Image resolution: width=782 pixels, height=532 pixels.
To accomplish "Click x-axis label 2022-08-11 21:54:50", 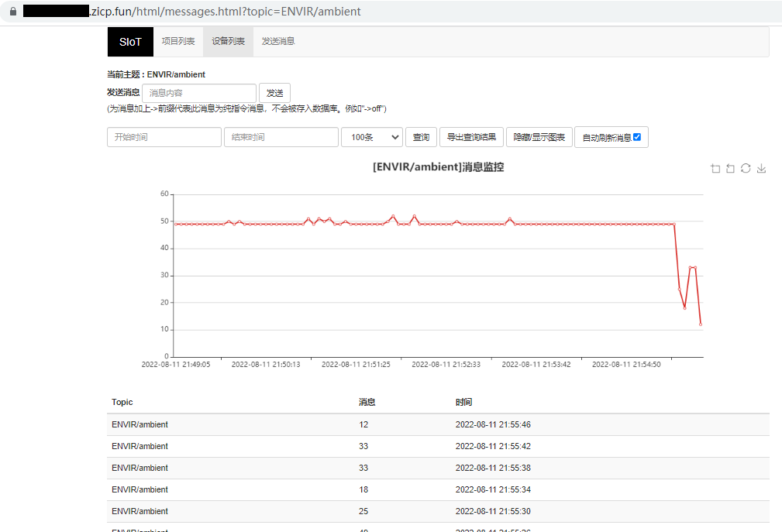I will click(x=626, y=365).
